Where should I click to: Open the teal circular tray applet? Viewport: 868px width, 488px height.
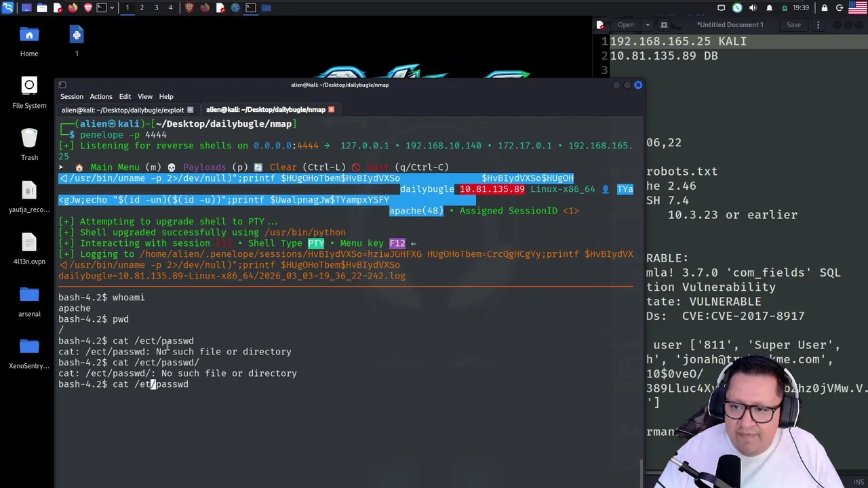(x=737, y=7)
